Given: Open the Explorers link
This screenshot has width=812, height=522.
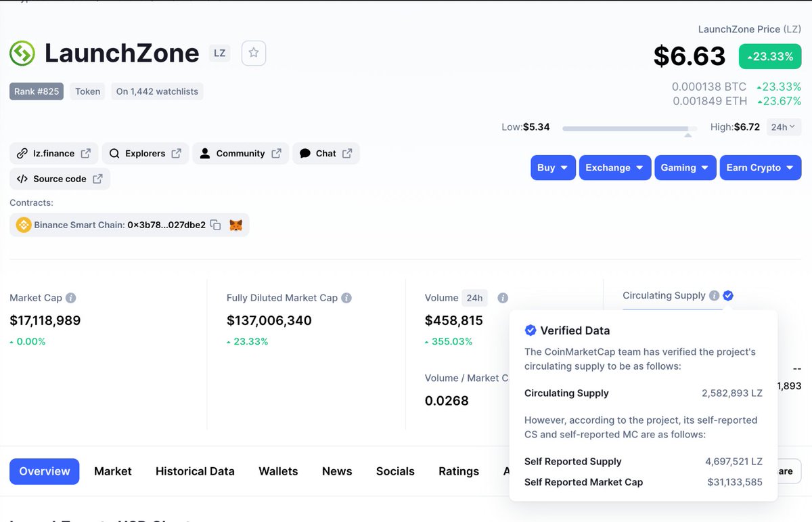Looking at the screenshot, I should (x=145, y=154).
